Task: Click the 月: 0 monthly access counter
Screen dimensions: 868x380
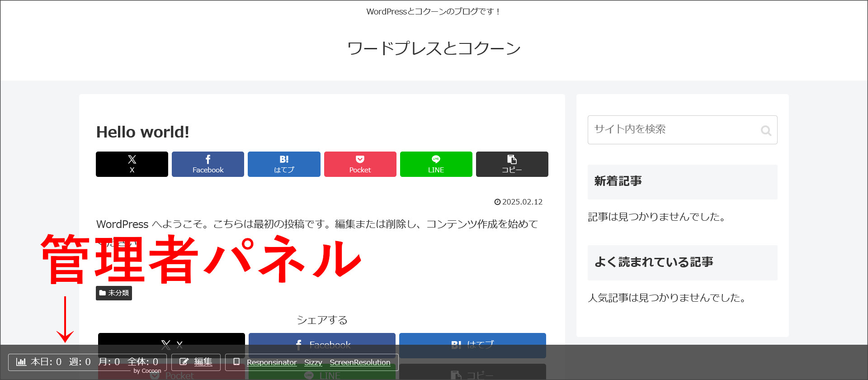Action: coord(109,362)
